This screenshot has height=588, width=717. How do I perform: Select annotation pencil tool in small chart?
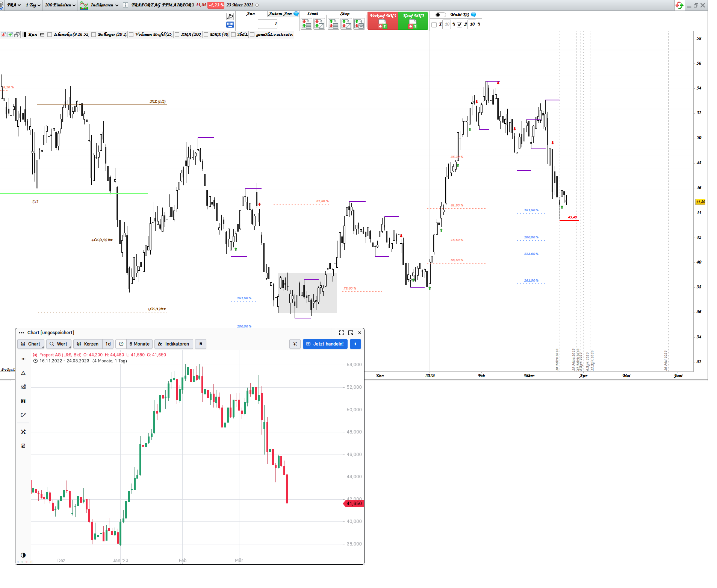coord(23,415)
